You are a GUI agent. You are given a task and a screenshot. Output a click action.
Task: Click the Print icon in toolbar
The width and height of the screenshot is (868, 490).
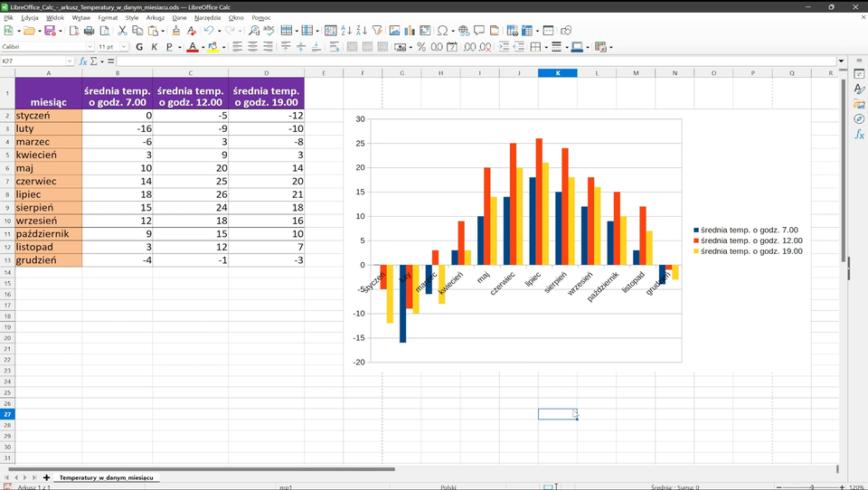(x=89, y=31)
